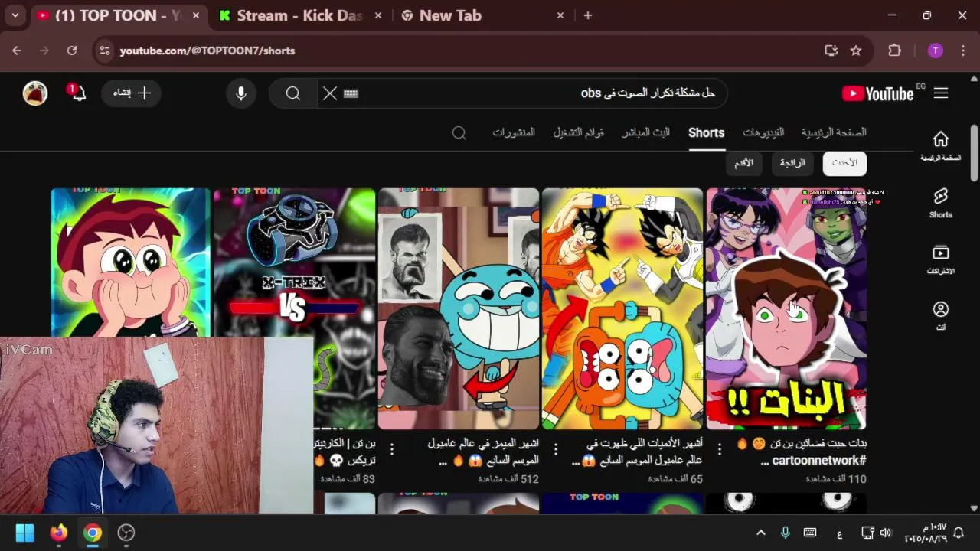Open the Goku and Gumball short thumbnail
The image size is (980, 551).
(x=622, y=308)
